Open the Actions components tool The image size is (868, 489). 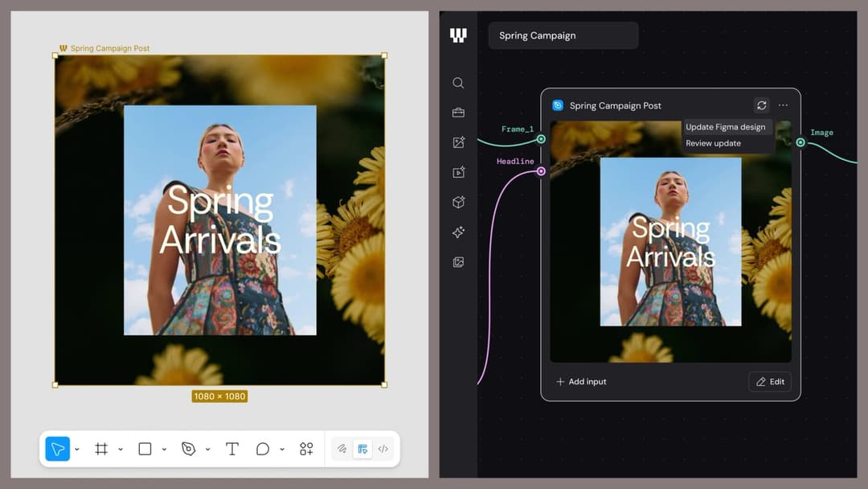[306, 449]
